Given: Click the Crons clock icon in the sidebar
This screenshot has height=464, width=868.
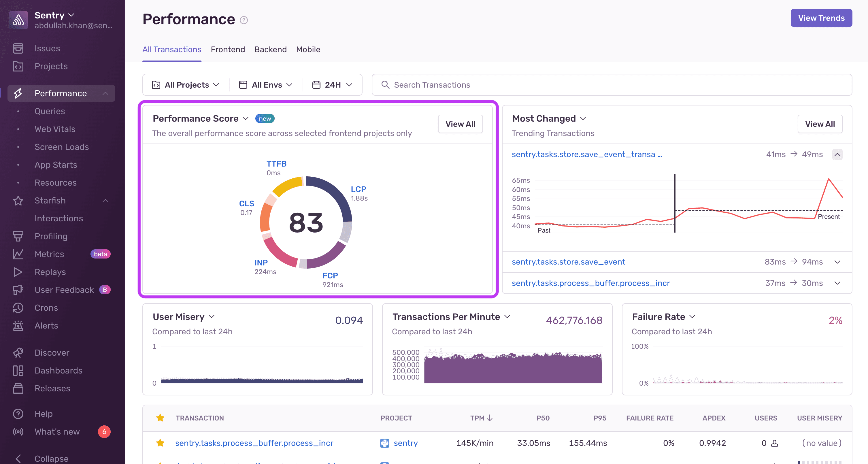Looking at the screenshot, I should click(18, 308).
